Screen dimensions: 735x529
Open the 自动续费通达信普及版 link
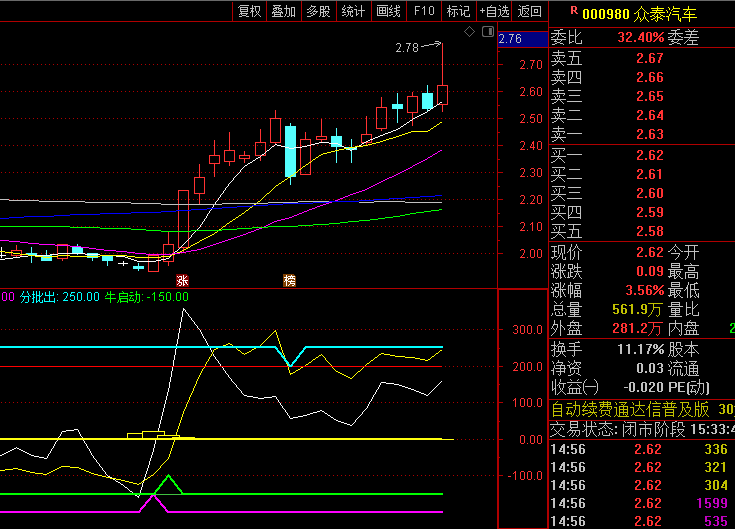(x=630, y=410)
